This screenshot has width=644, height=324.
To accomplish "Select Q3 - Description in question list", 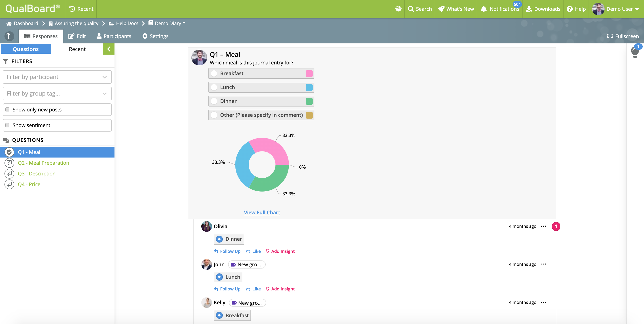I will click(36, 173).
